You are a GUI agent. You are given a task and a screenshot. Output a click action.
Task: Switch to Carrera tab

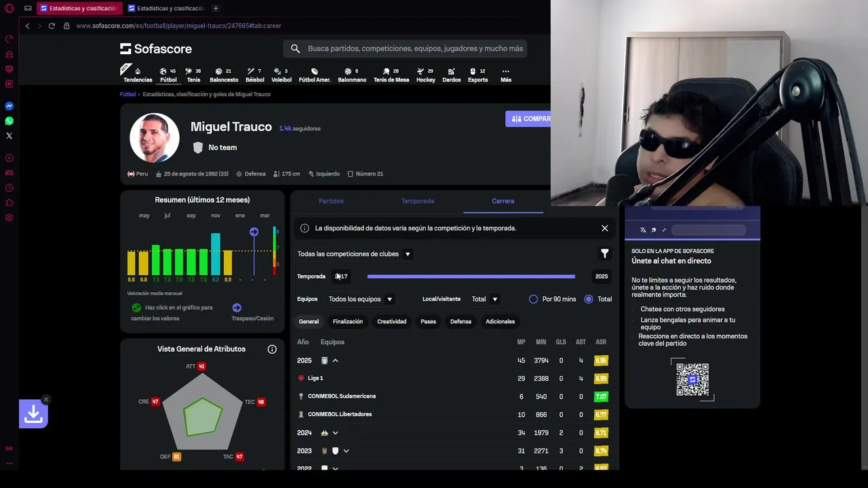pyautogui.click(x=503, y=201)
